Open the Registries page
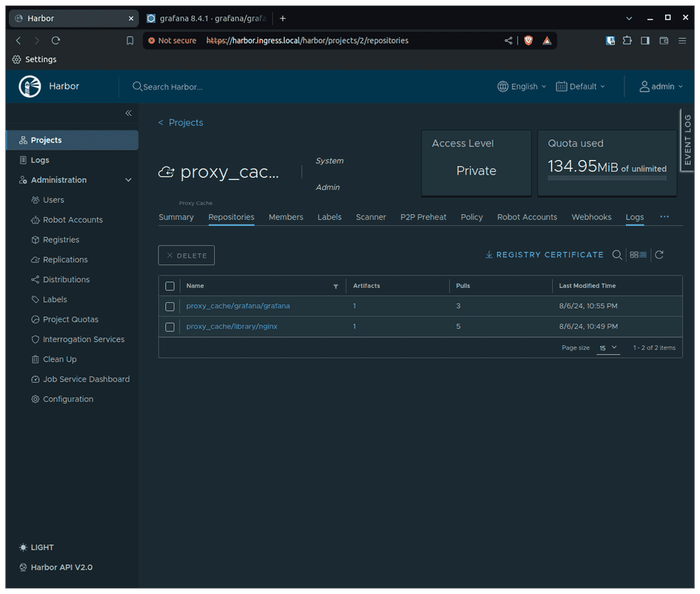The image size is (700, 594). pos(59,239)
